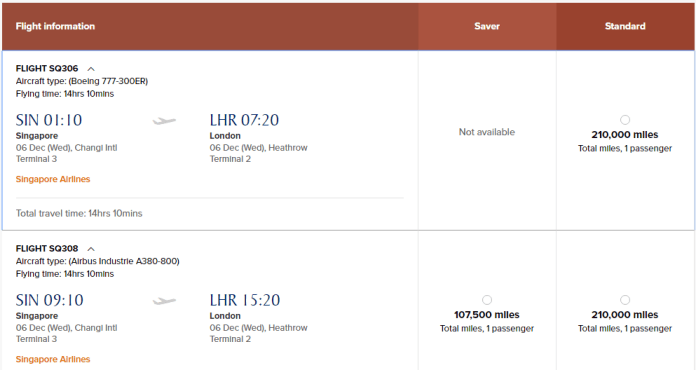This screenshot has width=696, height=370.
Task: Click '210,000 miles' text in SQ306 row
Action: point(625,135)
